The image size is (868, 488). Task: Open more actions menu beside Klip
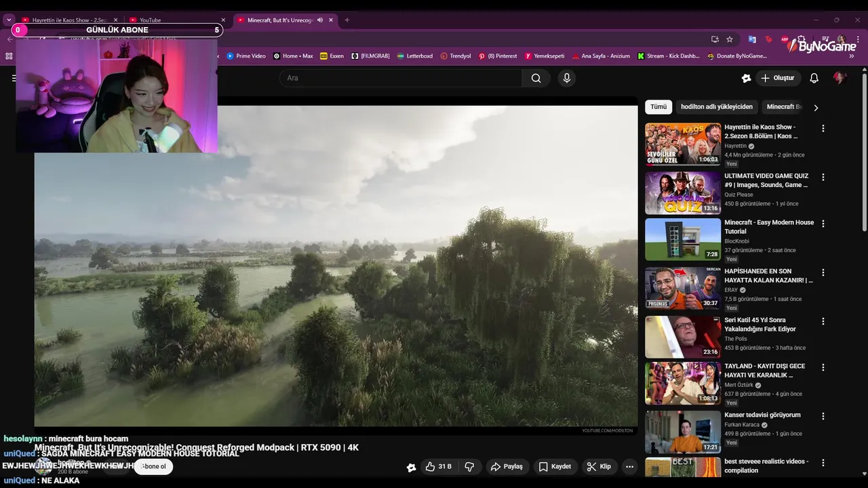click(x=629, y=466)
